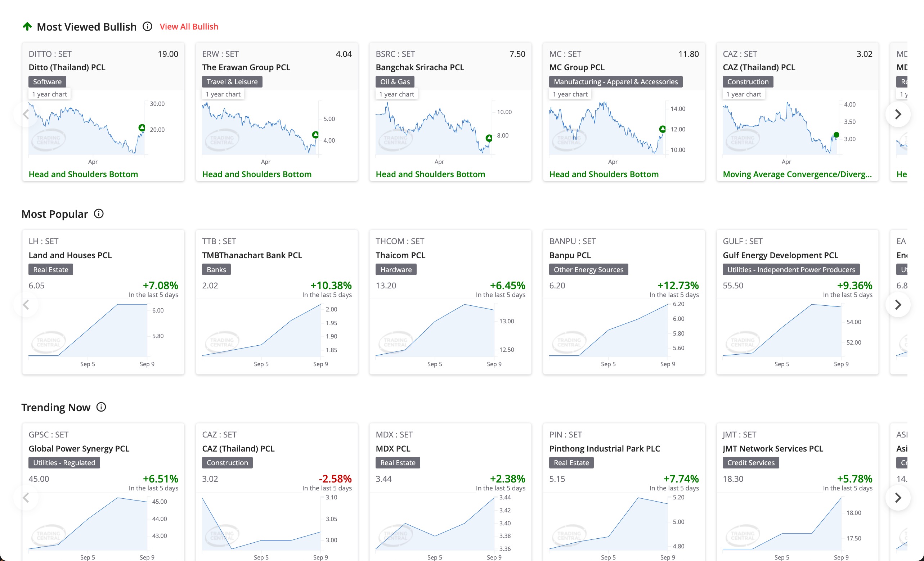
Task: Open Ditto (Thailand) PCL stock name
Action: [67, 67]
